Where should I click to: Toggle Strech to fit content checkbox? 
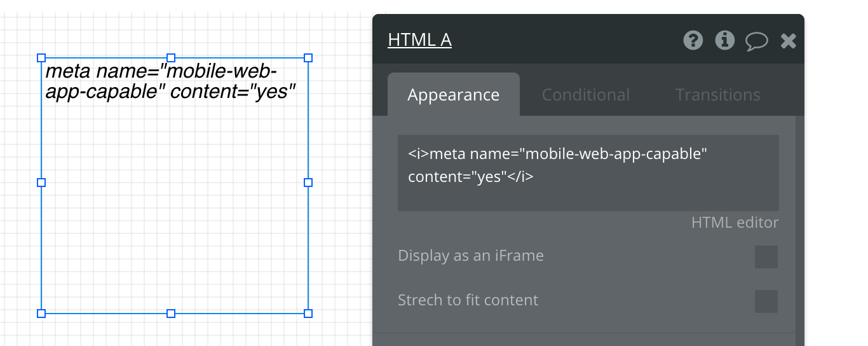point(766,301)
